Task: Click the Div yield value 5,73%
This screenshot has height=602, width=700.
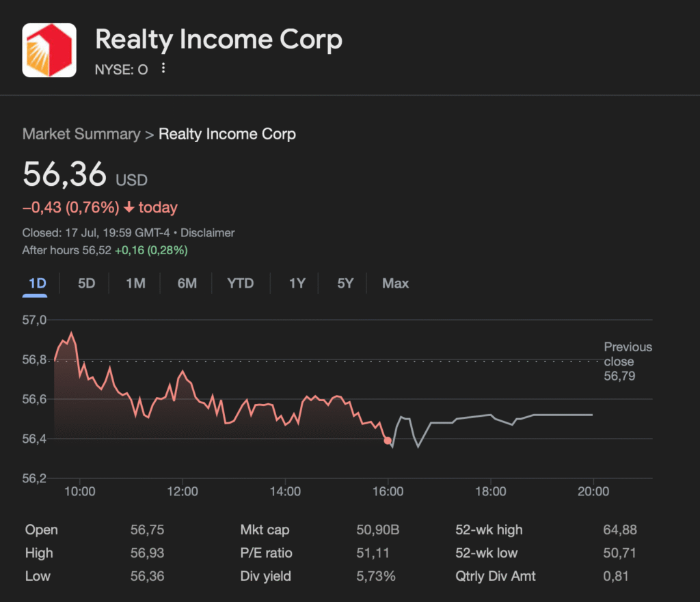Action: (x=376, y=576)
